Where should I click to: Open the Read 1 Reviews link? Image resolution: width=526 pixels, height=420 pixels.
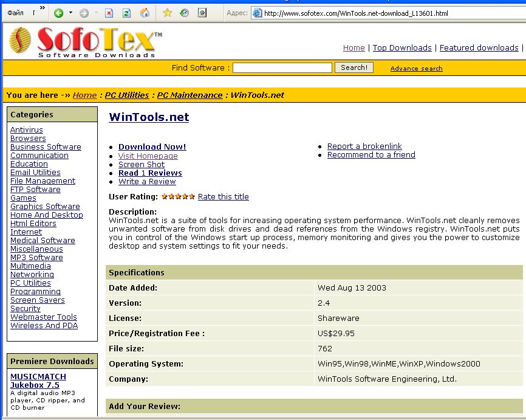(150, 173)
